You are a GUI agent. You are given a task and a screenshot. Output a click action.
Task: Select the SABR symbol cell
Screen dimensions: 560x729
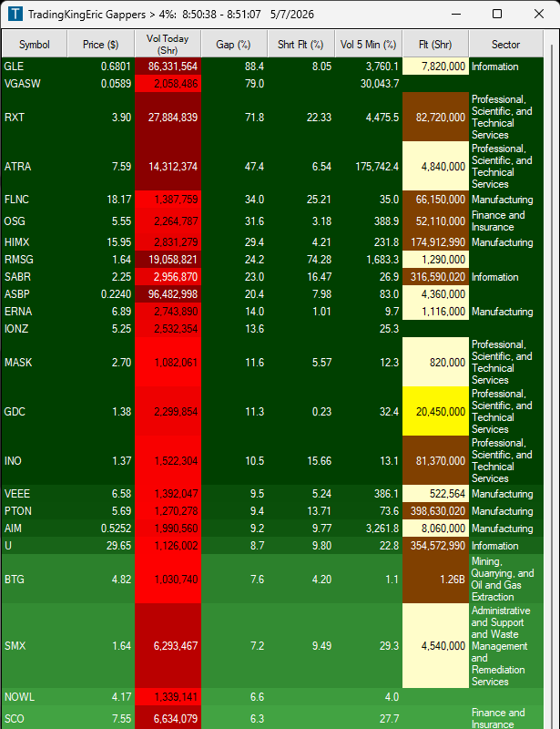coord(35,277)
